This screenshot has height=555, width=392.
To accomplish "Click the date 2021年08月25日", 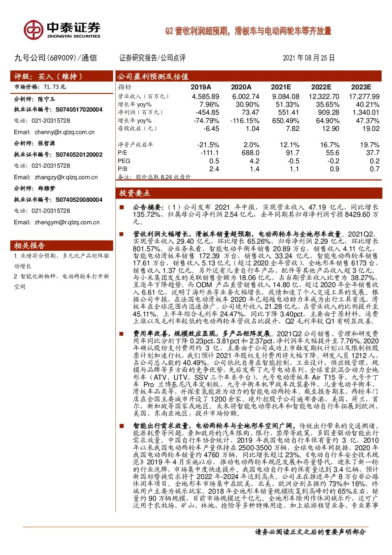I will click(309, 58).
